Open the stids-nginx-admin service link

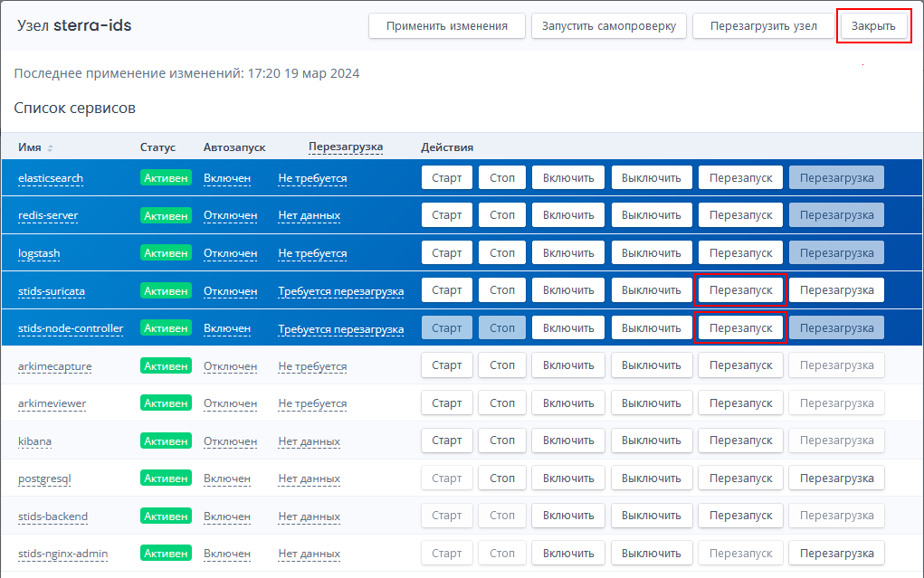[x=63, y=554]
